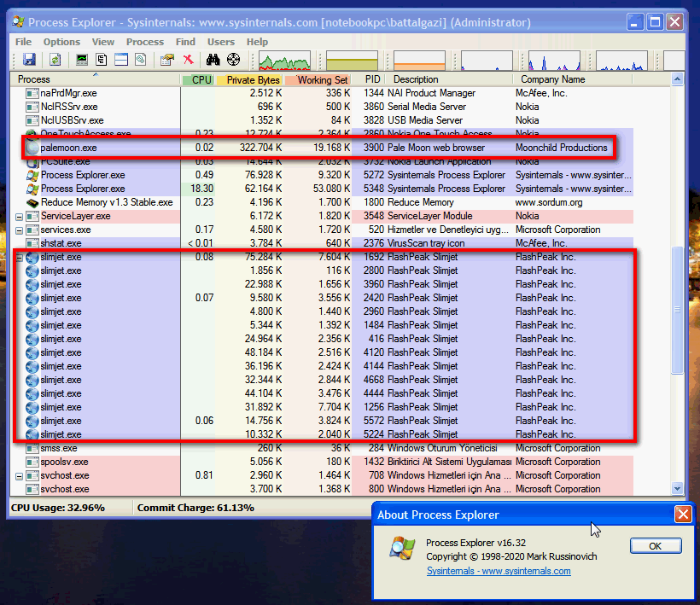The width and height of the screenshot is (700, 605).
Task: Click the process list vertical scrollbar thumb
Action: [677, 310]
